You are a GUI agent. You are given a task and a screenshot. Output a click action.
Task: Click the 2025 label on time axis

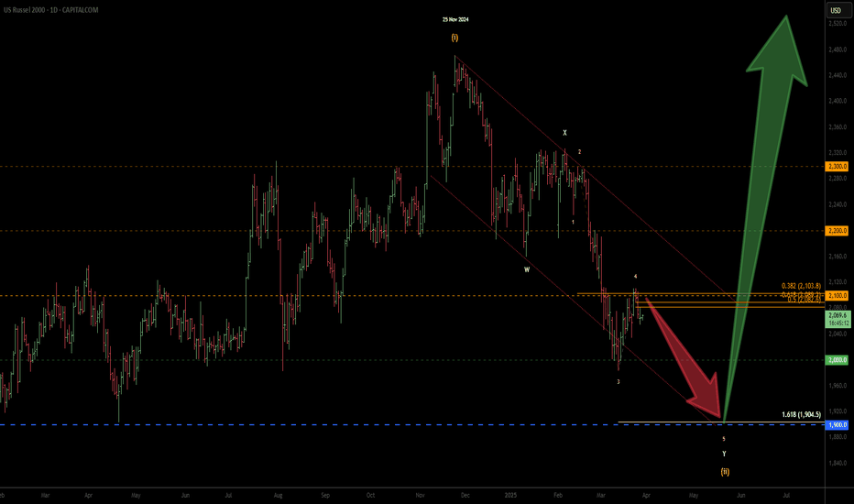click(510, 495)
